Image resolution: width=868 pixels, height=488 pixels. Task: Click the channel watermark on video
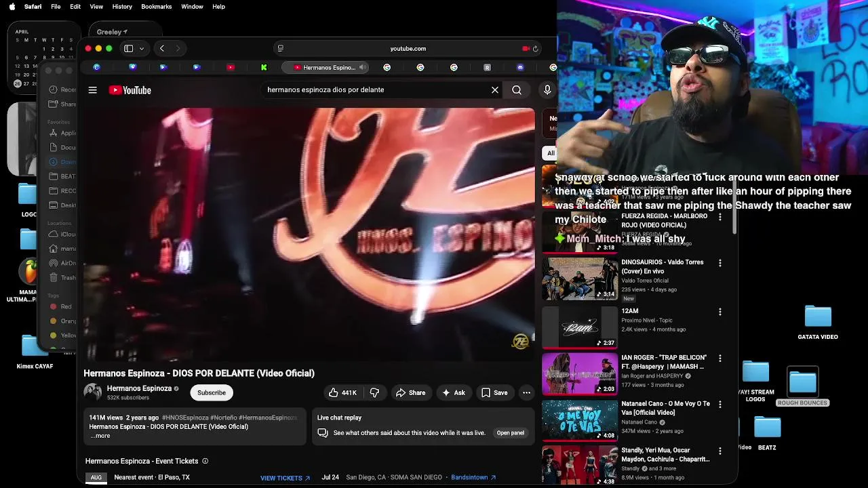(x=520, y=342)
